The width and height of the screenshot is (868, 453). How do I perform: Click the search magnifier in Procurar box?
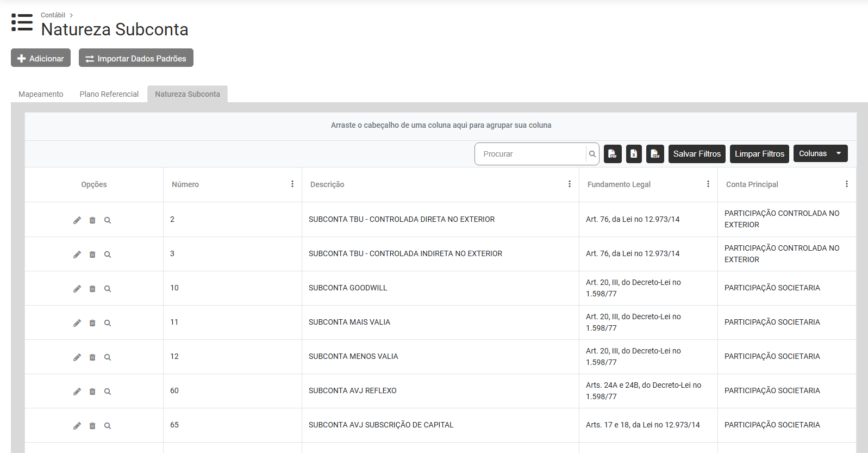[592, 154]
